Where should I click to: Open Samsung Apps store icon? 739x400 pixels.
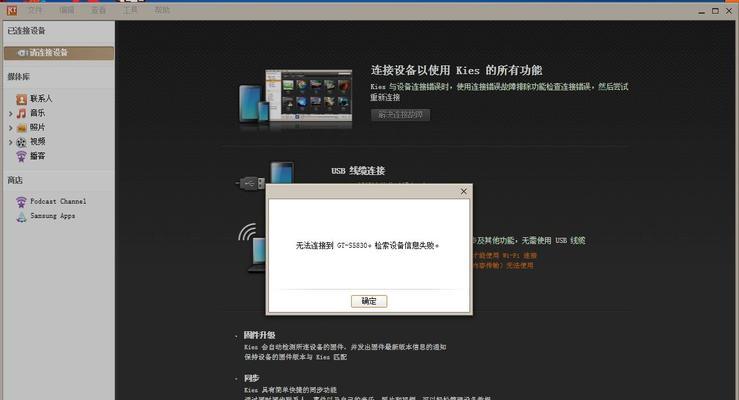(21, 216)
